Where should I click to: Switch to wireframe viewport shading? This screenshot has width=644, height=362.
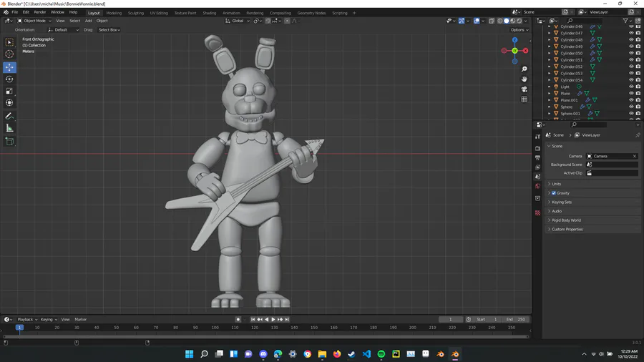(x=500, y=21)
